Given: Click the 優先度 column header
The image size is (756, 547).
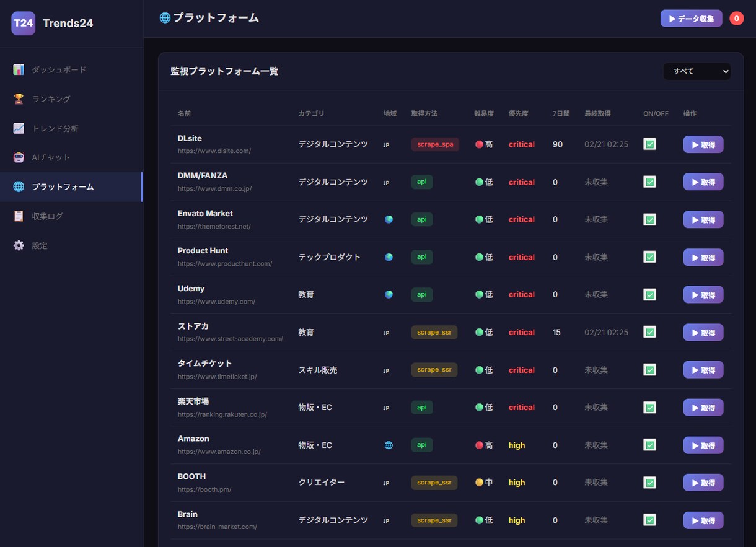Looking at the screenshot, I should click(519, 113).
